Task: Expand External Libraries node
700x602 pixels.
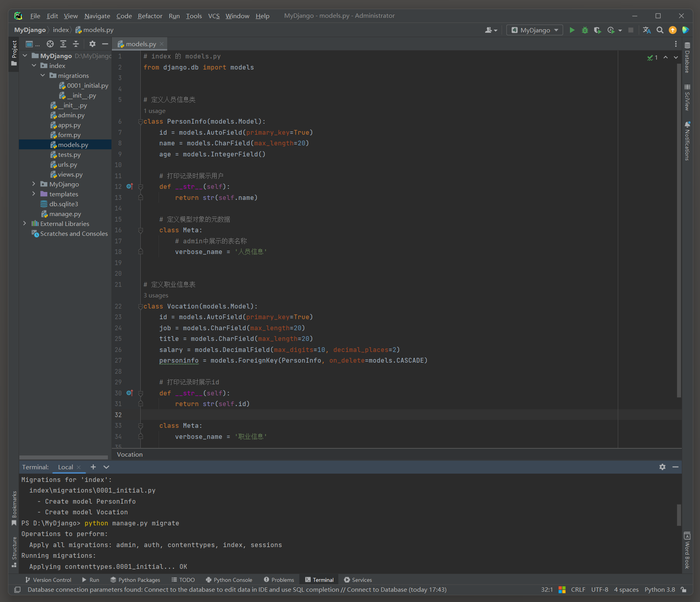Action: click(25, 224)
